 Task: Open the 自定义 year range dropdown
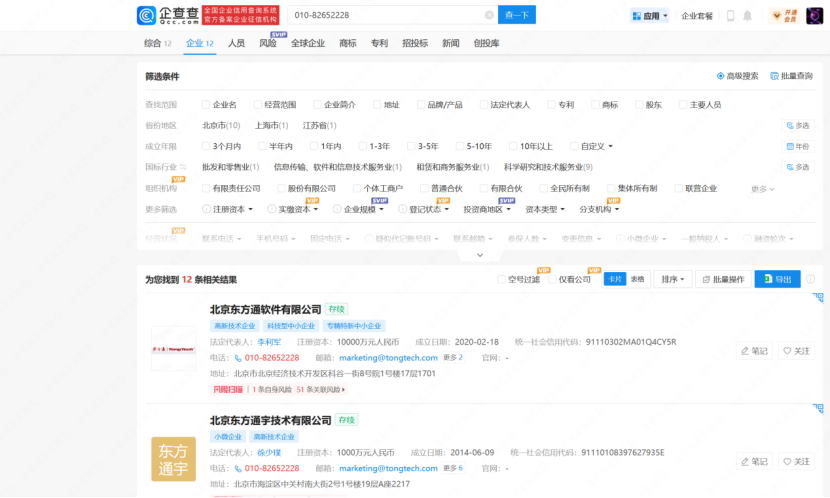pyautogui.click(x=597, y=146)
